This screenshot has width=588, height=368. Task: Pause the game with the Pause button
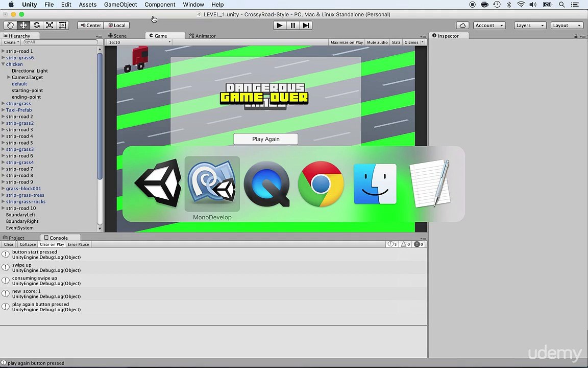tap(292, 25)
